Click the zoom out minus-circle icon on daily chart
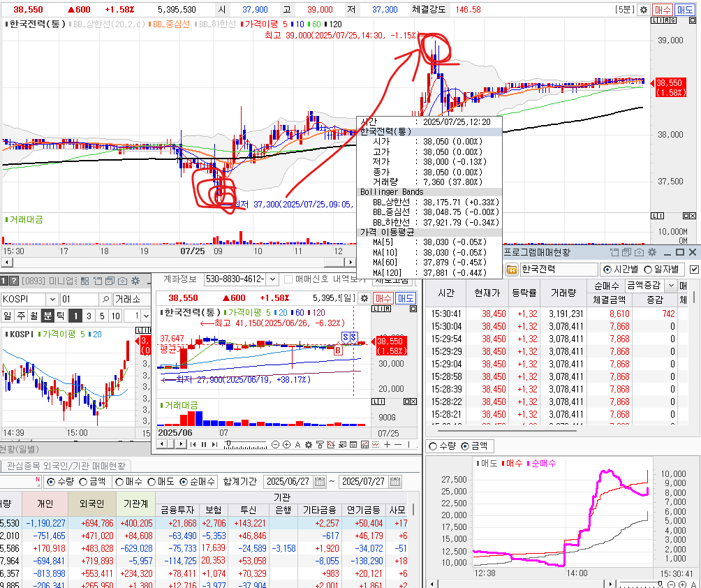The image size is (701, 588). pos(275,444)
